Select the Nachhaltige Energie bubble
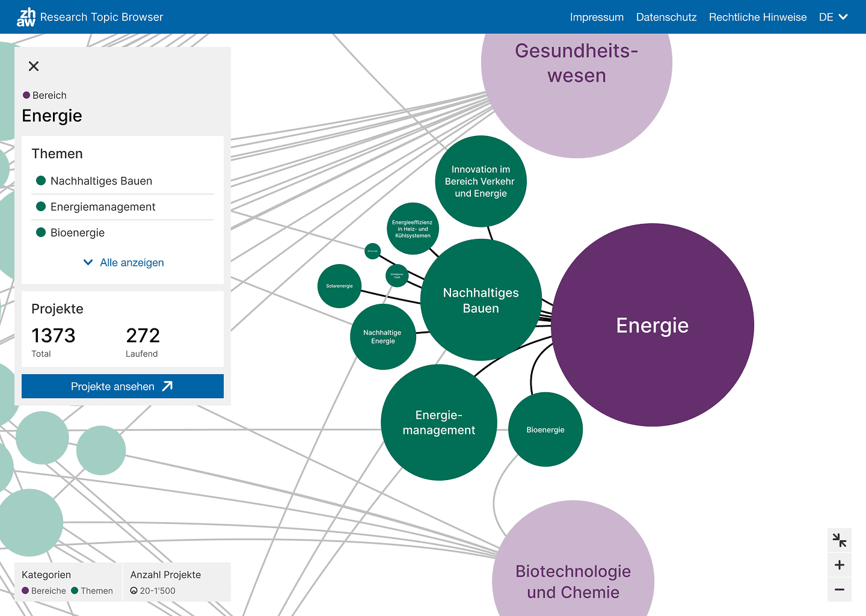Image resolution: width=866 pixels, height=616 pixels. pyautogui.click(x=382, y=337)
